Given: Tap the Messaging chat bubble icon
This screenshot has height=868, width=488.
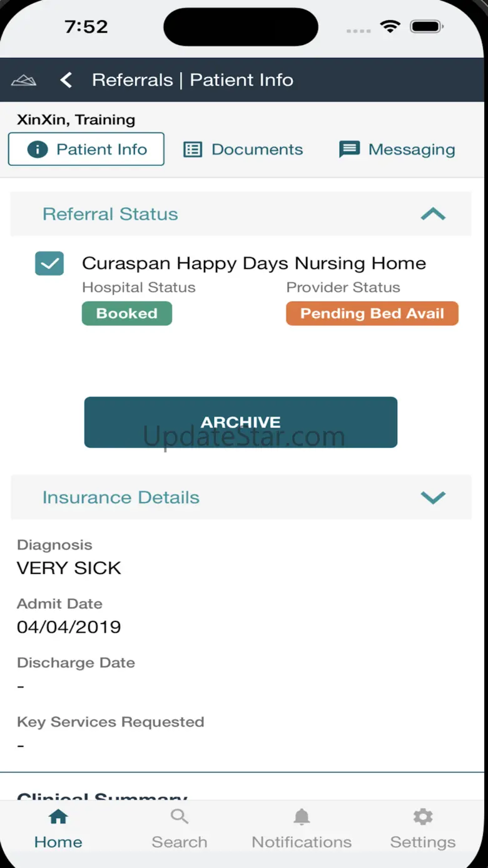Looking at the screenshot, I should coord(349,150).
